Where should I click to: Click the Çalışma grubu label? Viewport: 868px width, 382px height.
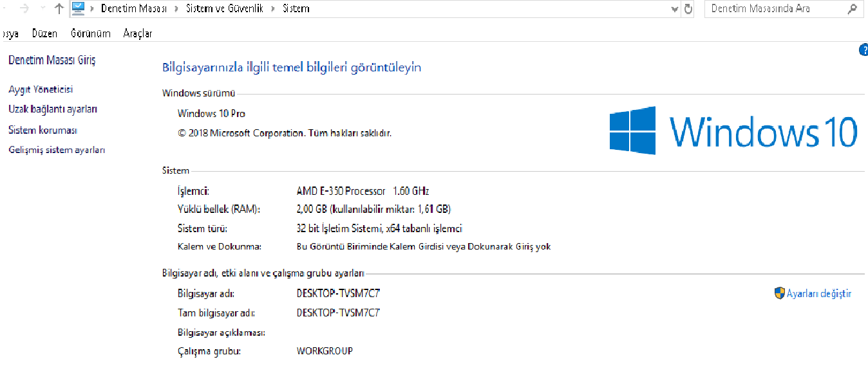pyautogui.click(x=209, y=351)
